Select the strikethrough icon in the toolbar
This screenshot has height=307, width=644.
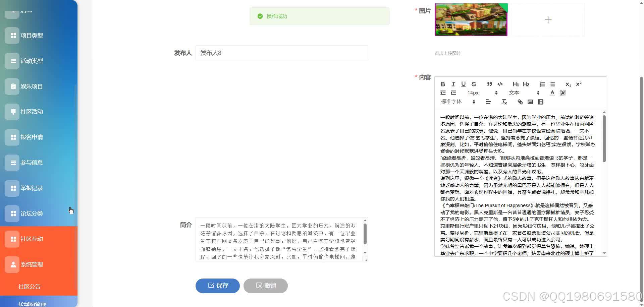[x=474, y=84]
